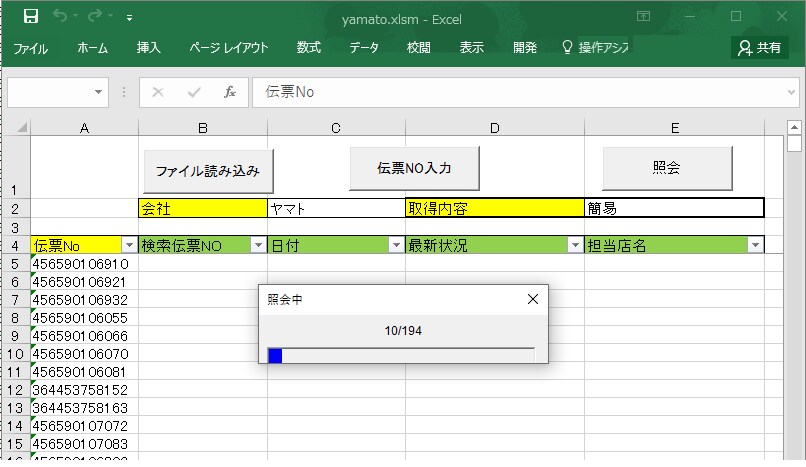Switch to the データ tab
Screen dimensions: 806x467
click(x=364, y=48)
